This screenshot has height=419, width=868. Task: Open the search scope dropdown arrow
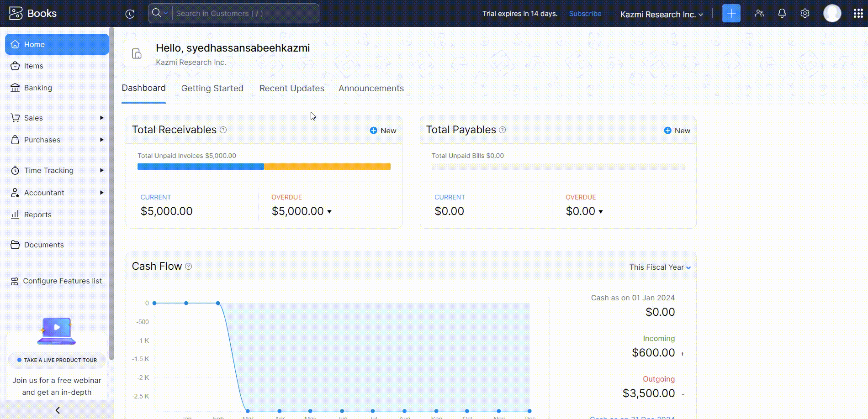166,13
